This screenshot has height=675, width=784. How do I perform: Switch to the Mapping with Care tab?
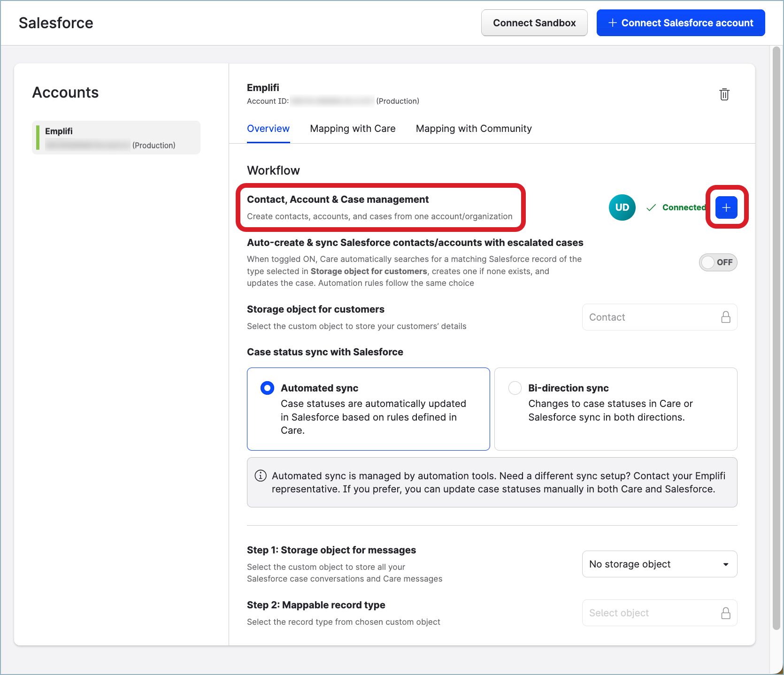tap(353, 129)
